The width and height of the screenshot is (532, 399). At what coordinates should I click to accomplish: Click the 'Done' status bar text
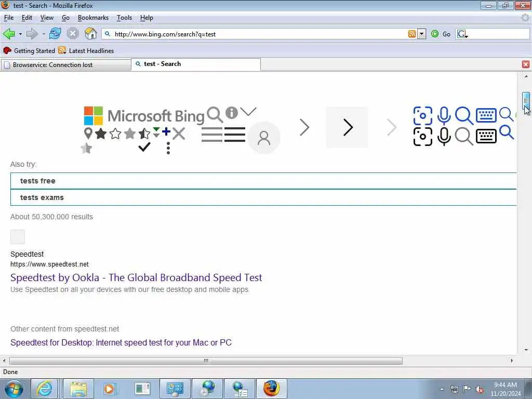pyautogui.click(x=10, y=372)
